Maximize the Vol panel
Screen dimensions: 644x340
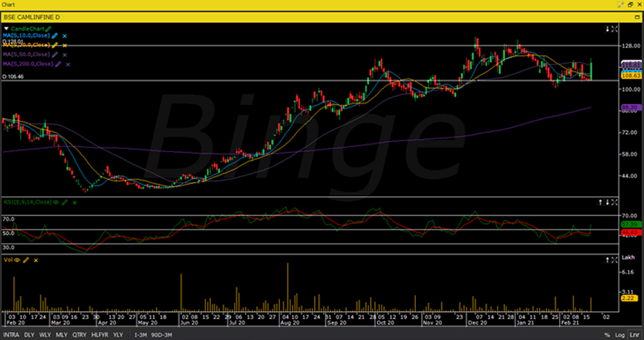[x=614, y=260]
